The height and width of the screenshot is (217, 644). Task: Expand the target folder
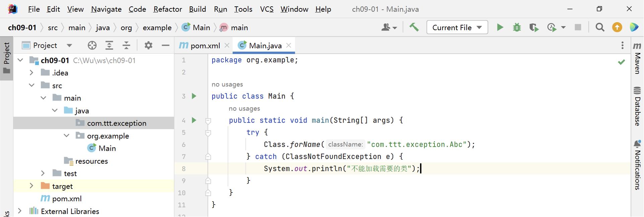(x=31, y=186)
